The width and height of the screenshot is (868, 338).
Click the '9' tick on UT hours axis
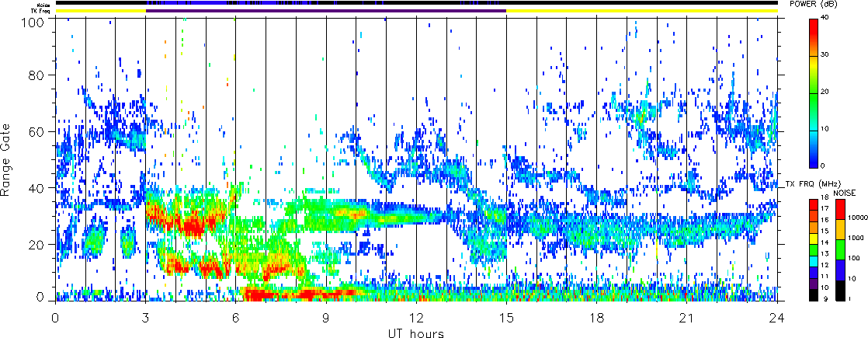[x=326, y=319]
